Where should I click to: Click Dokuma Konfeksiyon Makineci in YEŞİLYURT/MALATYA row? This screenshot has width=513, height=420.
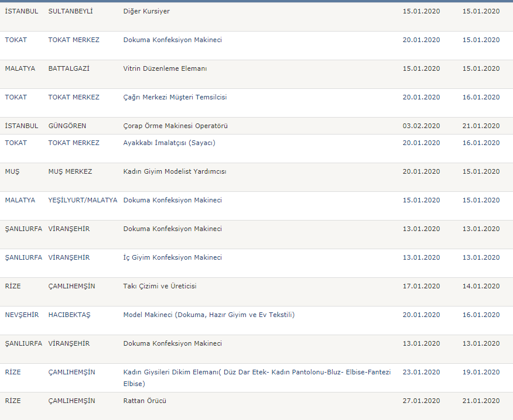172,200
